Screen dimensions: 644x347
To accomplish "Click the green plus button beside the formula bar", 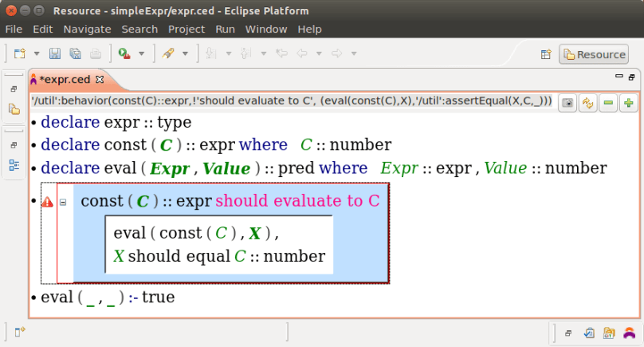I will coord(629,103).
